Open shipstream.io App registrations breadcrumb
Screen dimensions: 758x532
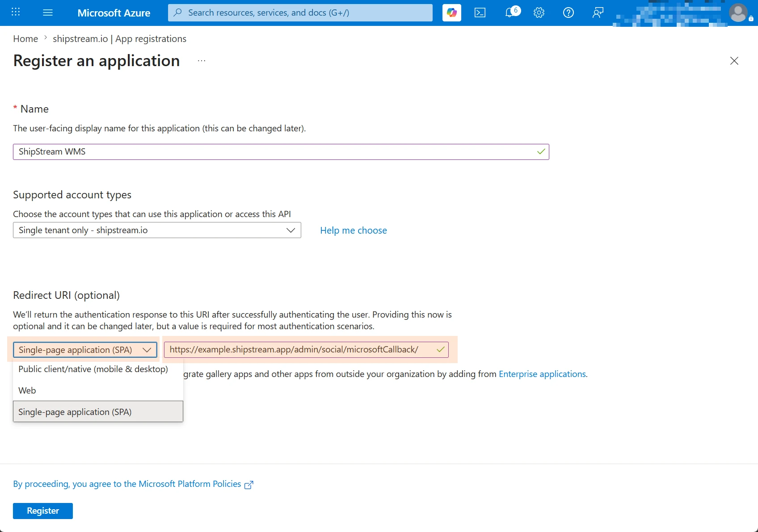click(x=119, y=39)
